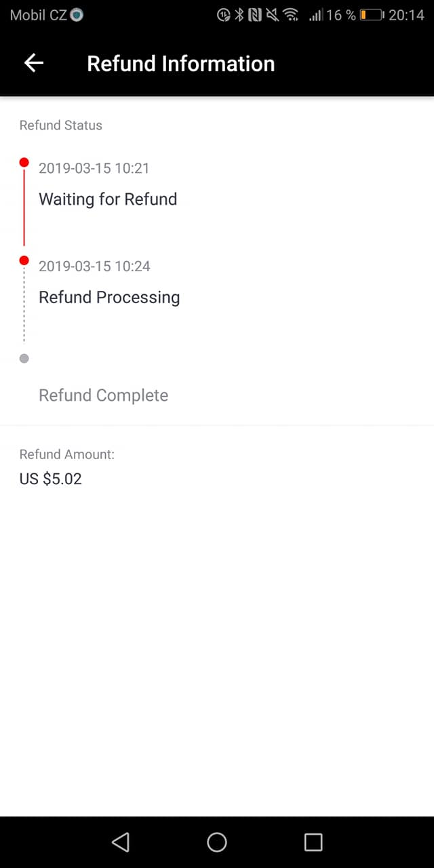
Task: Tap the muted sound status icon
Action: (x=272, y=15)
